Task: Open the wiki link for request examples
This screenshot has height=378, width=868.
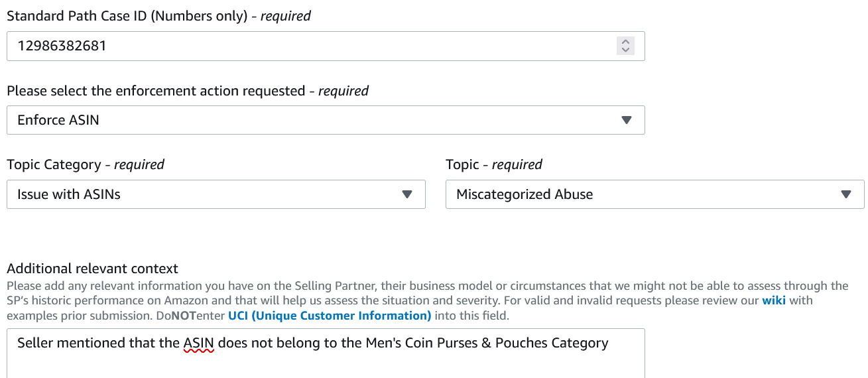Action: click(774, 301)
